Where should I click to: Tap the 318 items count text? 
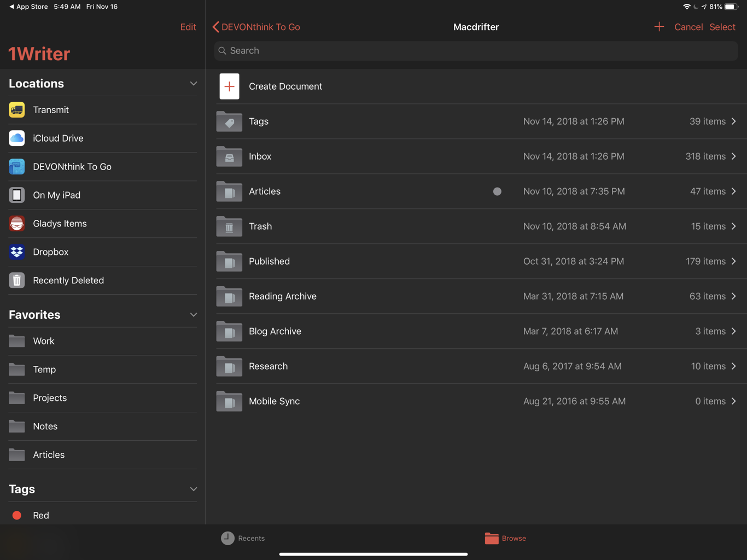click(705, 156)
